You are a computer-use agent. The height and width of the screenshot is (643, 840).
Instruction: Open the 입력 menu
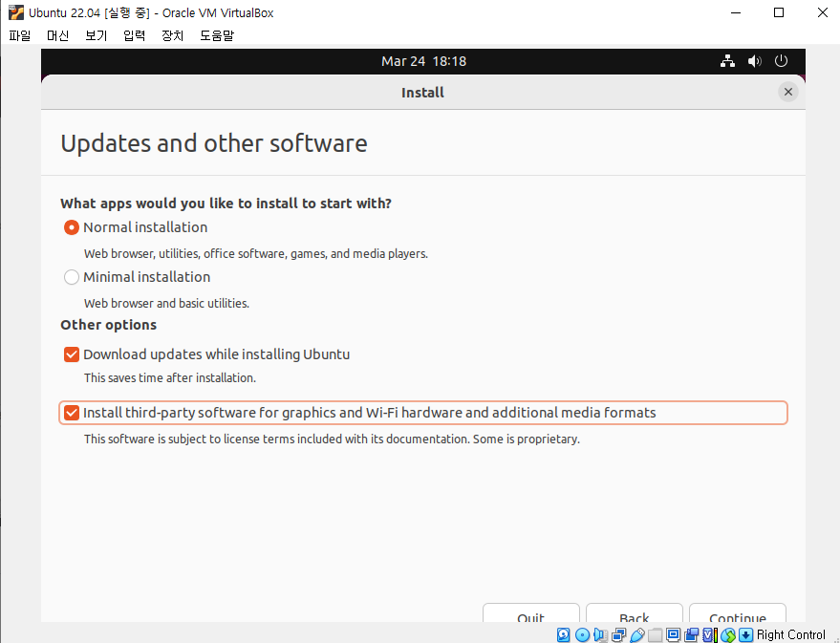(135, 35)
